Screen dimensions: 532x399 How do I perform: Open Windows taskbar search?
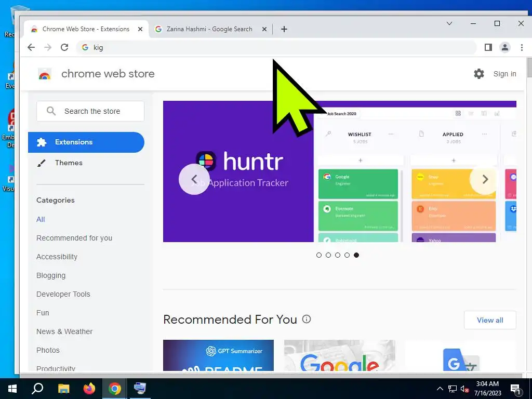point(37,389)
